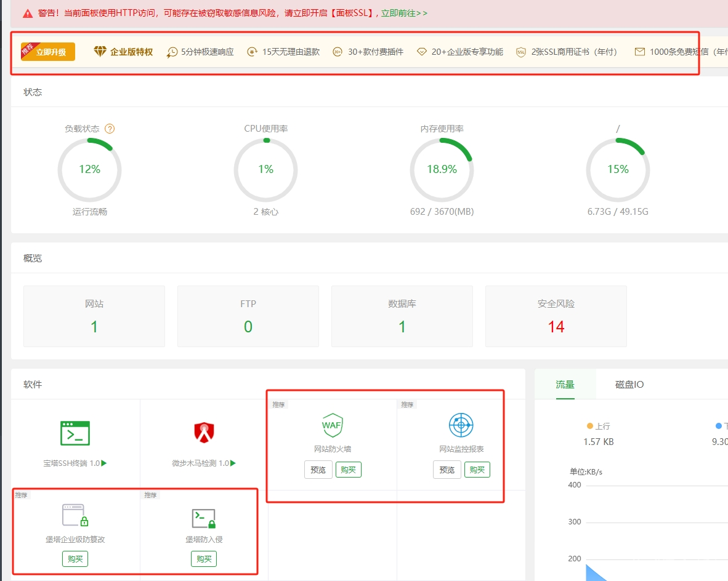Click the 20+企业版专享功能 gem icon
The height and width of the screenshot is (581, 728).
[421, 52]
